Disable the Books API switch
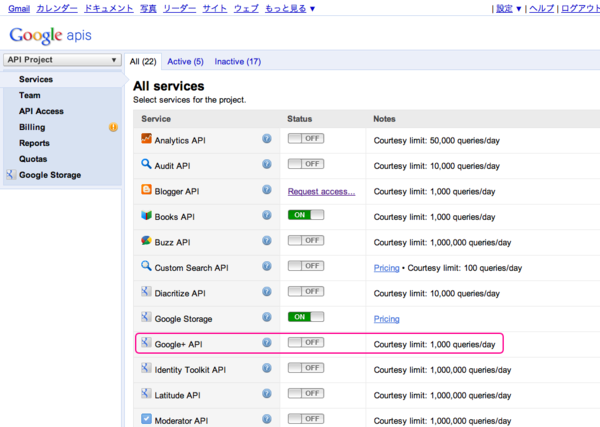The width and height of the screenshot is (600, 427). click(306, 215)
